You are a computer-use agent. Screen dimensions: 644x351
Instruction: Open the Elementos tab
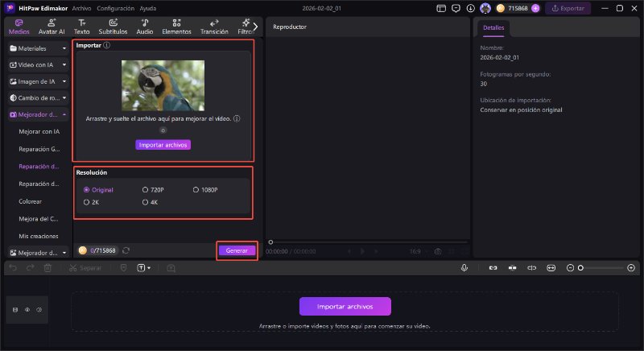click(x=176, y=27)
